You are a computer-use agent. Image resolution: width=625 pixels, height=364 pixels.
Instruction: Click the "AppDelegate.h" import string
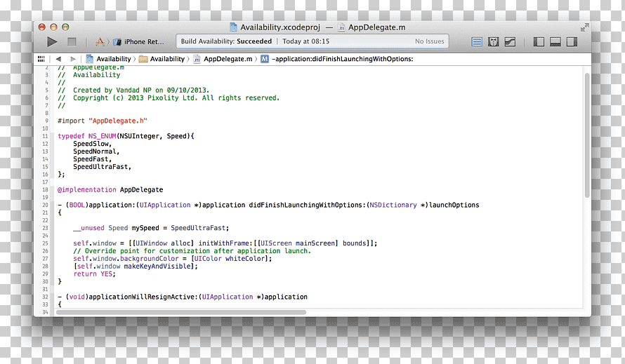118,121
